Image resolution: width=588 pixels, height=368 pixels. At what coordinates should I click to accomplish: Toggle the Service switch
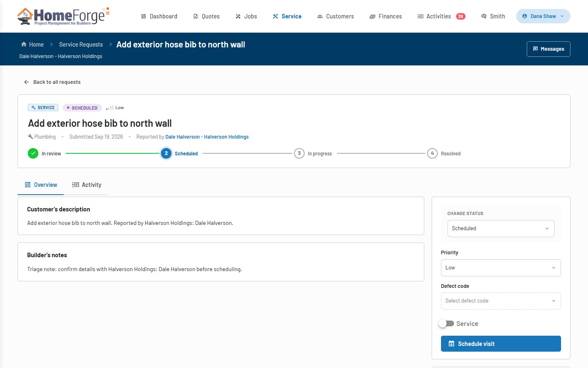pos(446,323)
